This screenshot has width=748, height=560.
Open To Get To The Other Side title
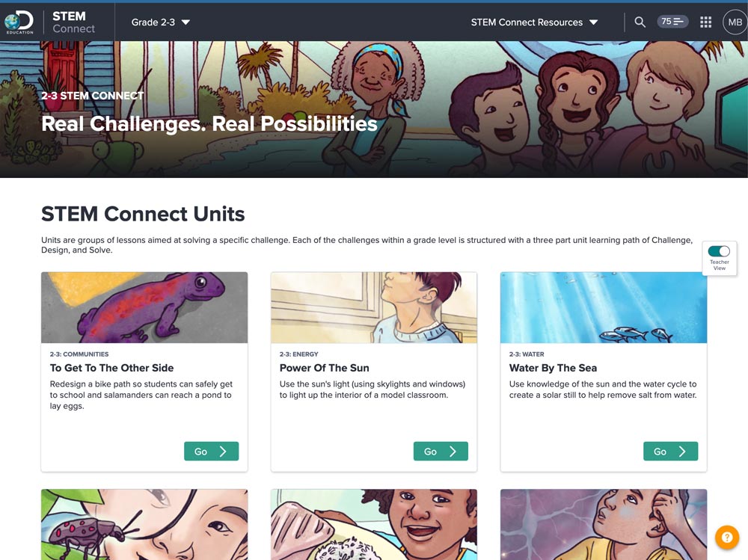pos(111,368)
